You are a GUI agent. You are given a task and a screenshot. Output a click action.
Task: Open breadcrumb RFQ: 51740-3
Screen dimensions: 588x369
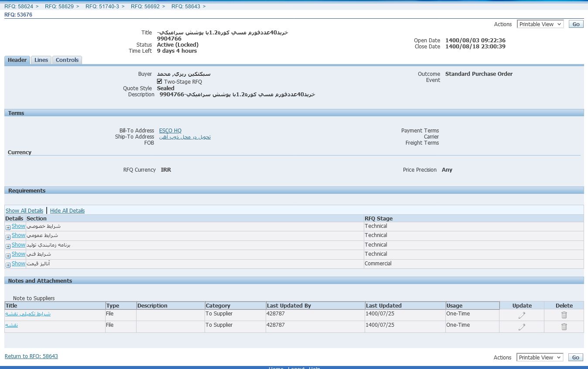tap(102, 6)
